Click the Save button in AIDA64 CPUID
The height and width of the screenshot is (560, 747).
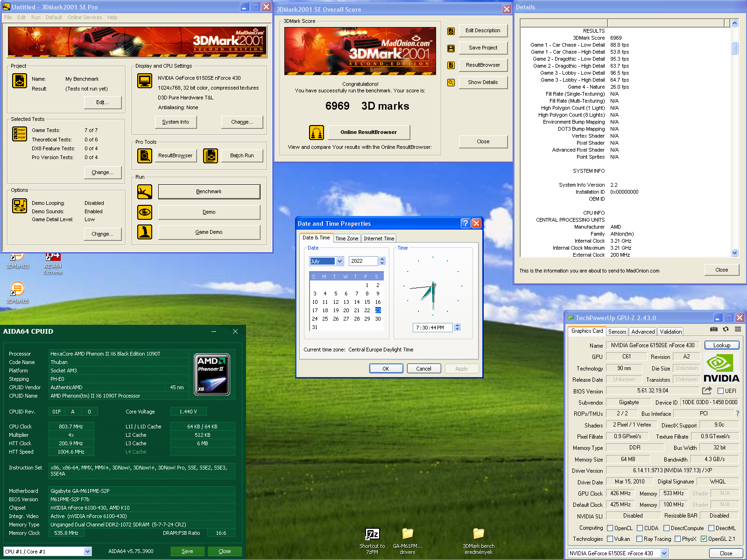click(188, 552)
